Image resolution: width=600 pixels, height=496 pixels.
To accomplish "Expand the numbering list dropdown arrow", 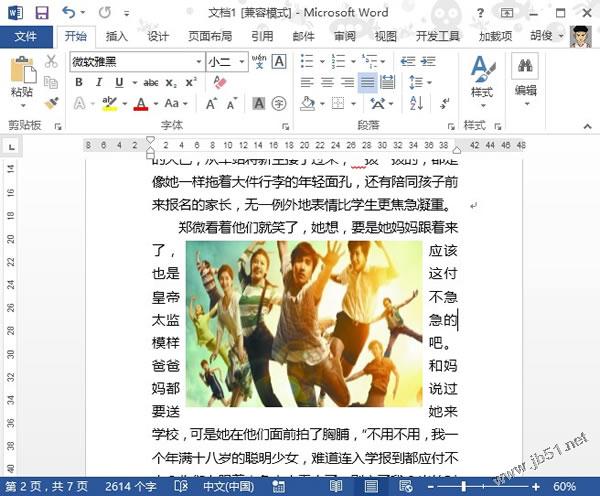I will coord(354,62).
